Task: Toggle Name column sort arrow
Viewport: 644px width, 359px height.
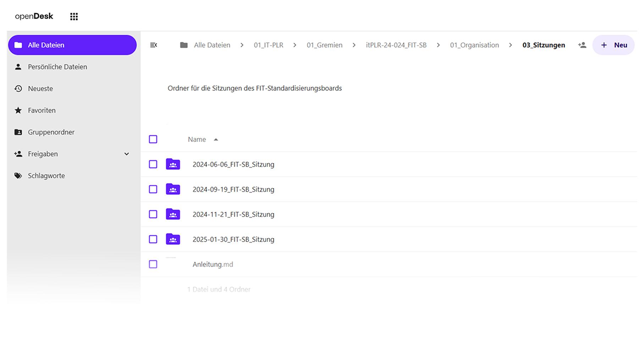Action: tap(216, 140)
